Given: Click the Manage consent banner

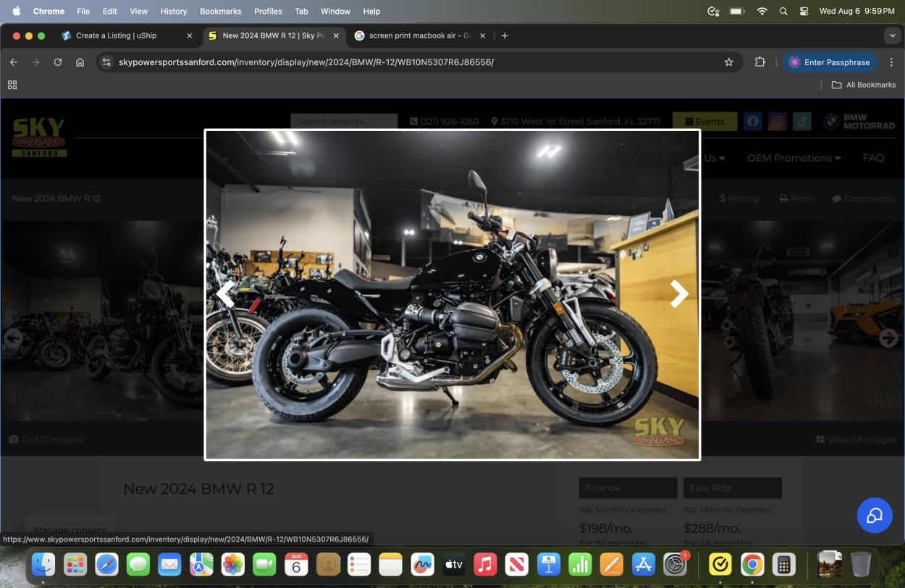Looking at the screenshot, I should [x=70, y=530].
